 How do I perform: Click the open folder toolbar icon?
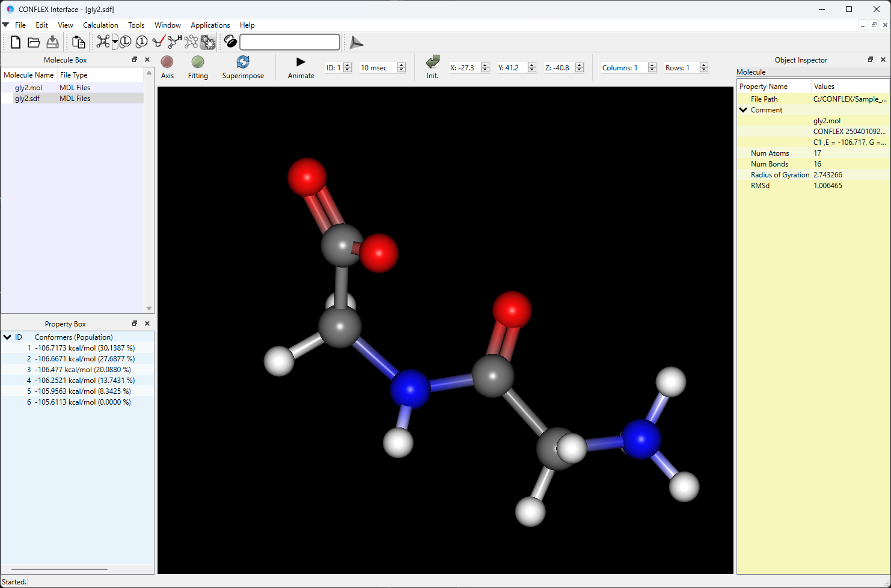point(34,42)
